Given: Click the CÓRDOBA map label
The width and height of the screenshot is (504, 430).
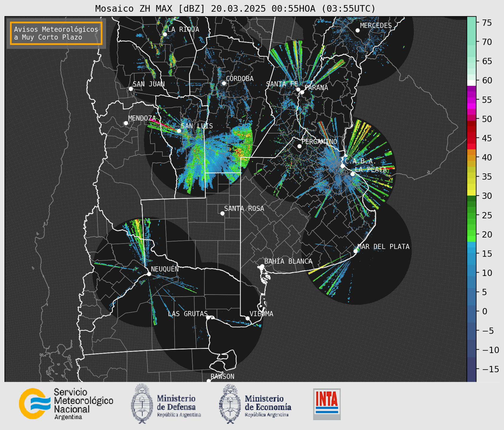Looking at the screenshot, I should click(240, 78).
